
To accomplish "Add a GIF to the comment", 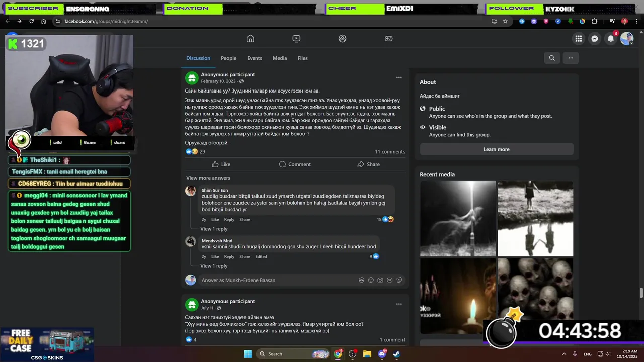I will tap(390, 280).
